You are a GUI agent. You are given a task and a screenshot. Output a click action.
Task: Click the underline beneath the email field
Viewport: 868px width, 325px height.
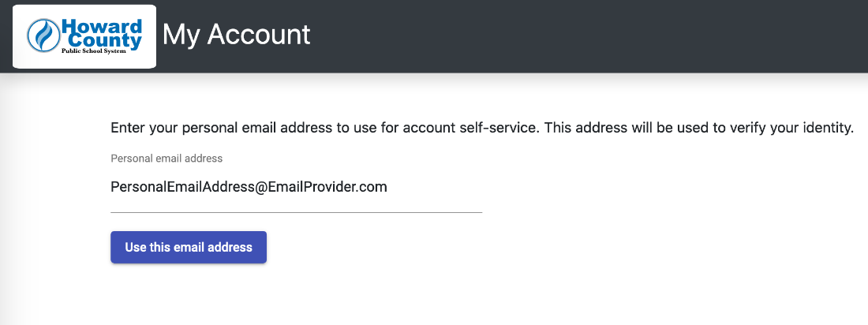[x=296, y=212]
